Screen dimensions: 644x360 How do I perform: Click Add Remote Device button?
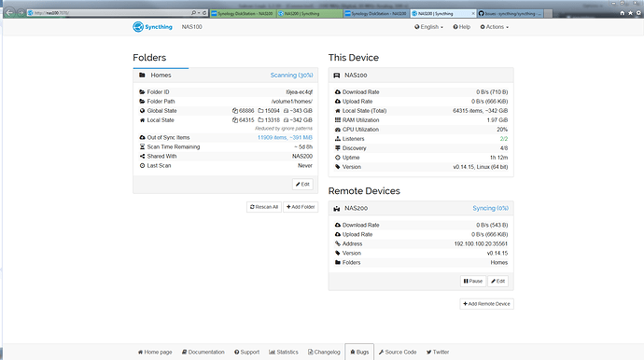click(486, 304)
